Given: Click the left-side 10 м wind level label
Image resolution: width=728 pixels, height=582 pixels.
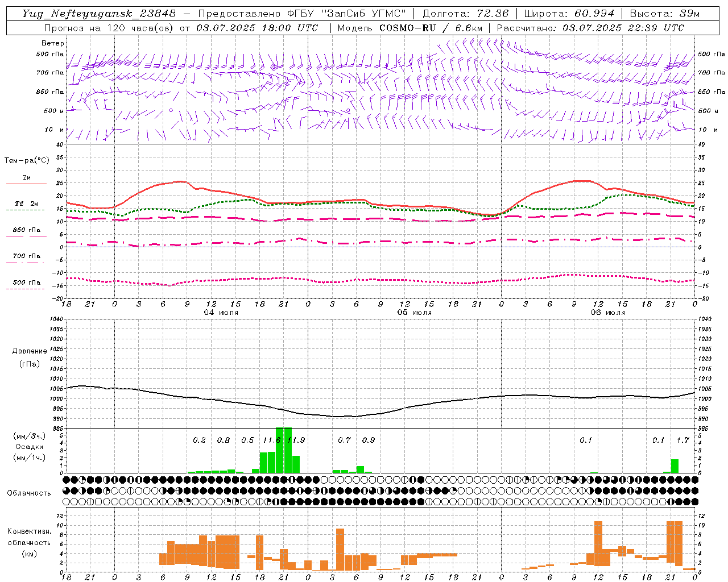Looking at the screenshot, I should tap(55, 130).
